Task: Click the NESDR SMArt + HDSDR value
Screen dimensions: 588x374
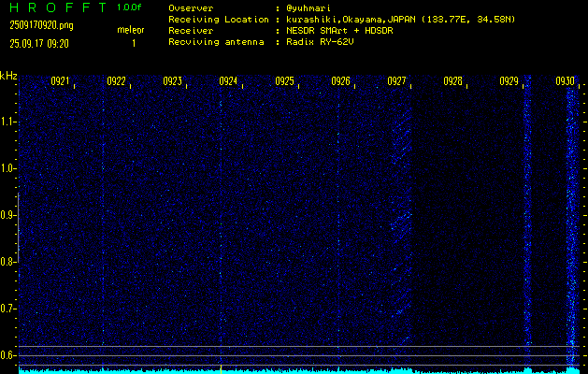Action: [x=339, y=31]
